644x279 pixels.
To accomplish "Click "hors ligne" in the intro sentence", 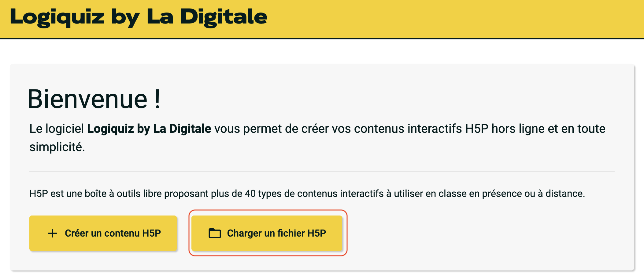I will [518, 129].
